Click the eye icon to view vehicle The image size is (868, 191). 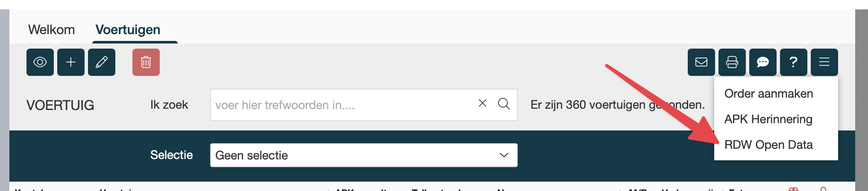click(x=40, y=62)
